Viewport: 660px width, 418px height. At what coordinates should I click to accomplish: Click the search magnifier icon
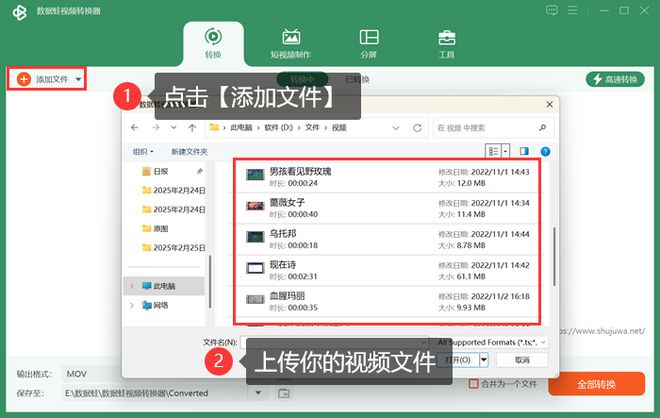coord(543,128)
